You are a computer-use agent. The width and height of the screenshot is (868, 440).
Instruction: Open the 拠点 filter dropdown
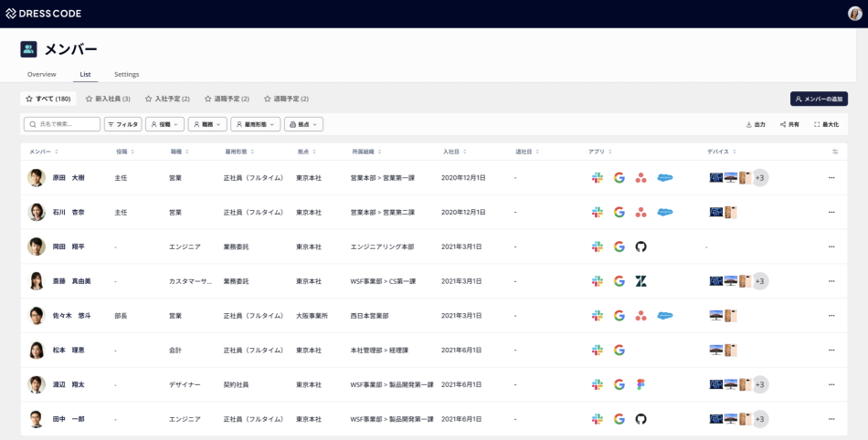coord(303,124)
